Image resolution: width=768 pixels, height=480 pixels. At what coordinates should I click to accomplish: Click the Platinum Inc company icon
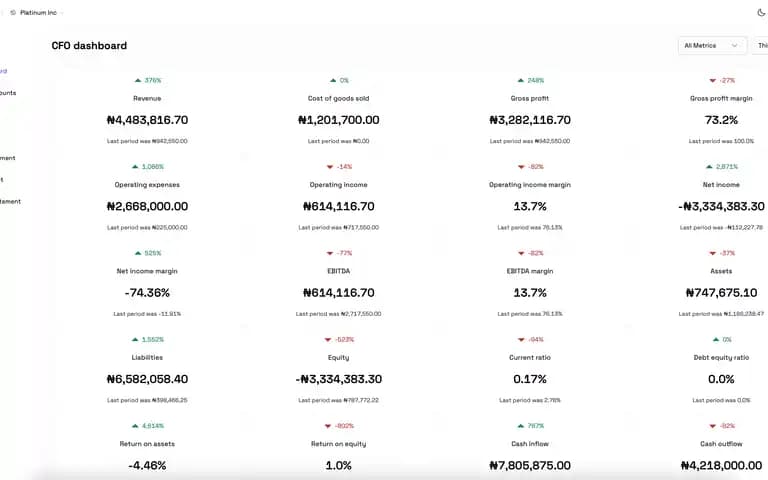(13, 13)
